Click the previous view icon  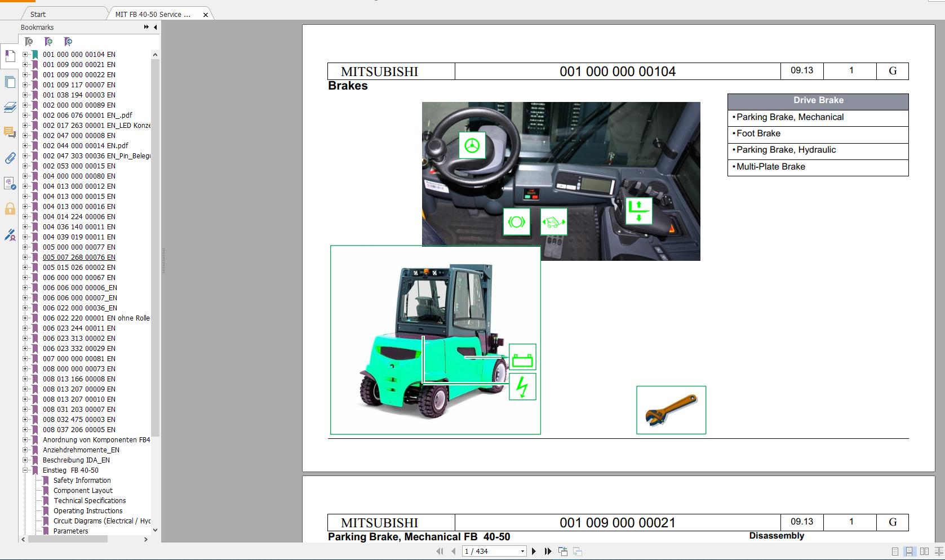tap(563, 552)
